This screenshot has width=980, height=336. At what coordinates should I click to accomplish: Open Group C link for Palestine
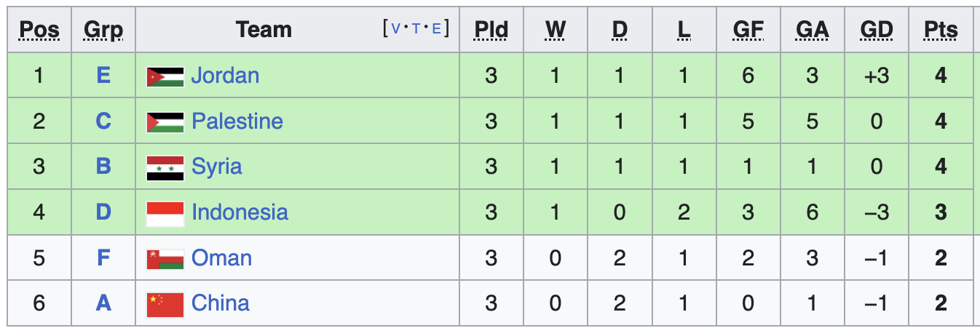pos(103,121)
